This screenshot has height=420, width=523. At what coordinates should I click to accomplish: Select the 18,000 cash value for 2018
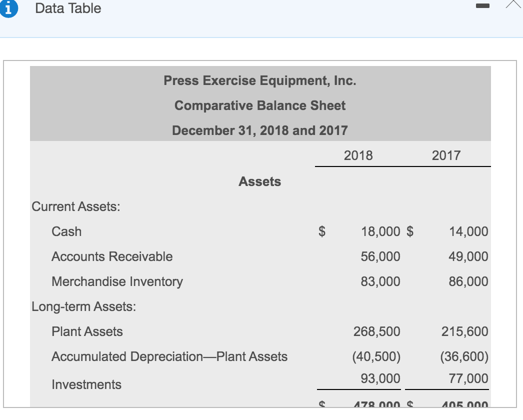(x=381, y=231)
